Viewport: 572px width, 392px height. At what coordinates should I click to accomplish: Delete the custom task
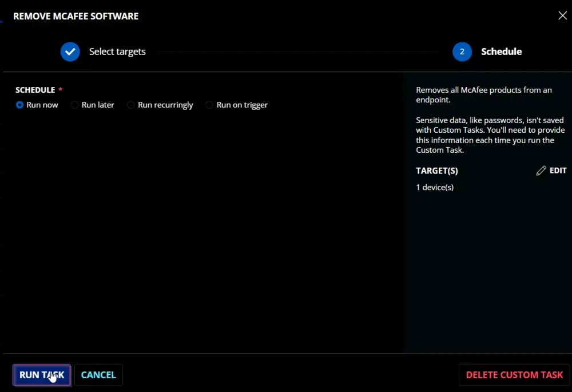coord(514,375)
